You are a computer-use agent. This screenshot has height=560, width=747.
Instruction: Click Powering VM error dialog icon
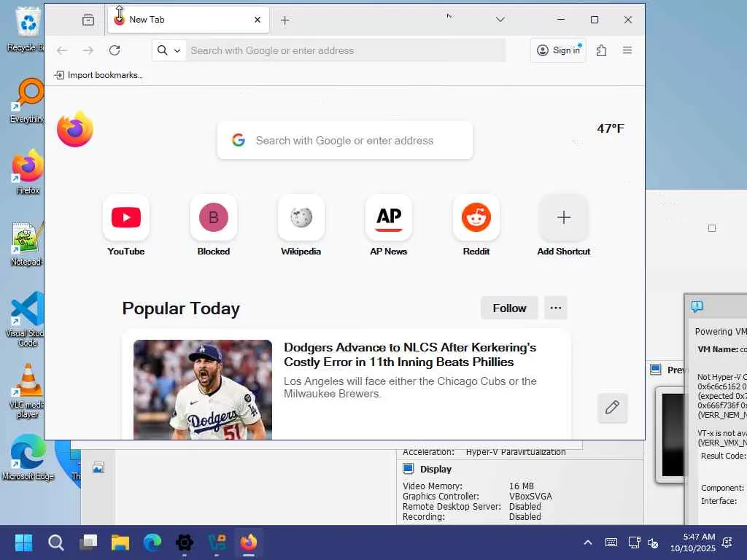coord(697,306)
